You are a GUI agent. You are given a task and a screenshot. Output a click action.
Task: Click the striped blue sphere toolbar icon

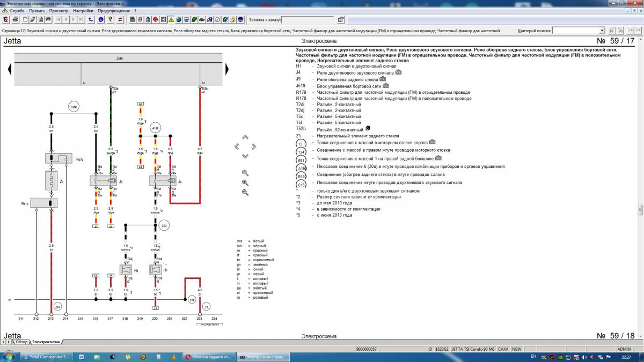(x=241, y=20)
